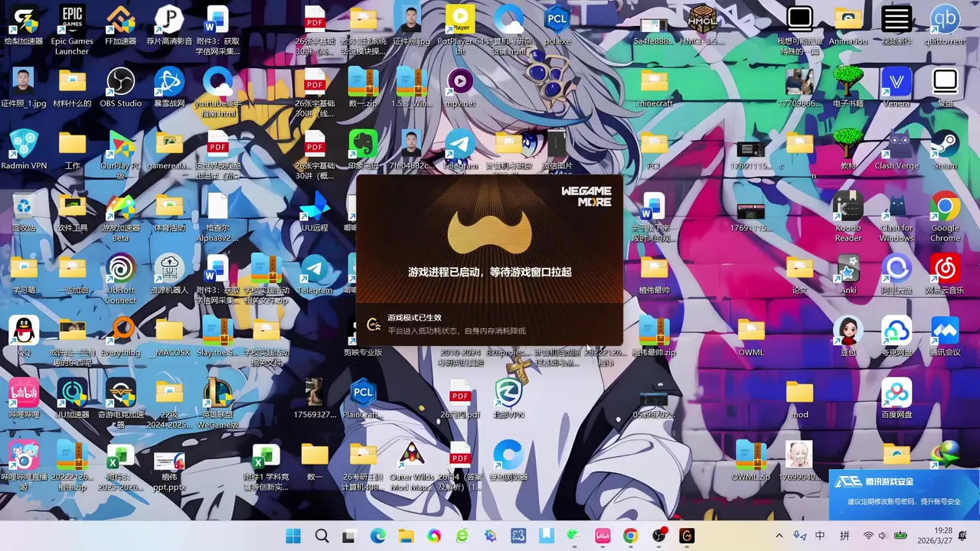Launch 暴雪战网 desktop shortcut
The width and height of the screenshot is (980, 551).
169,87
